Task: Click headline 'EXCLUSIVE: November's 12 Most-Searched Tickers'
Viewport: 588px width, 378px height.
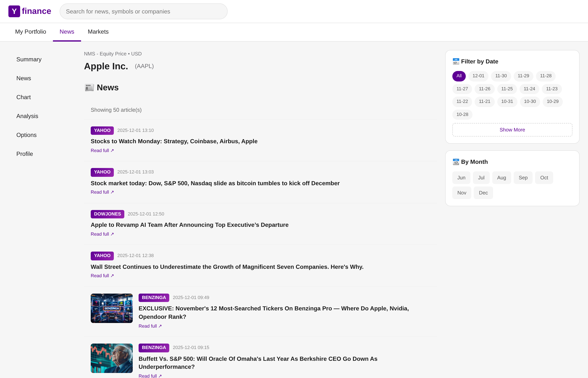Action: coord(274,312)
